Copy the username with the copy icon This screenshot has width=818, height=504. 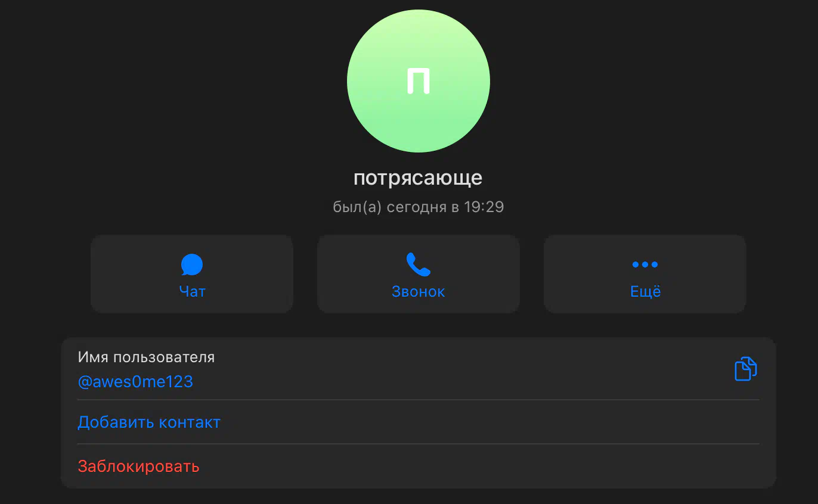[x=745, y=369]
